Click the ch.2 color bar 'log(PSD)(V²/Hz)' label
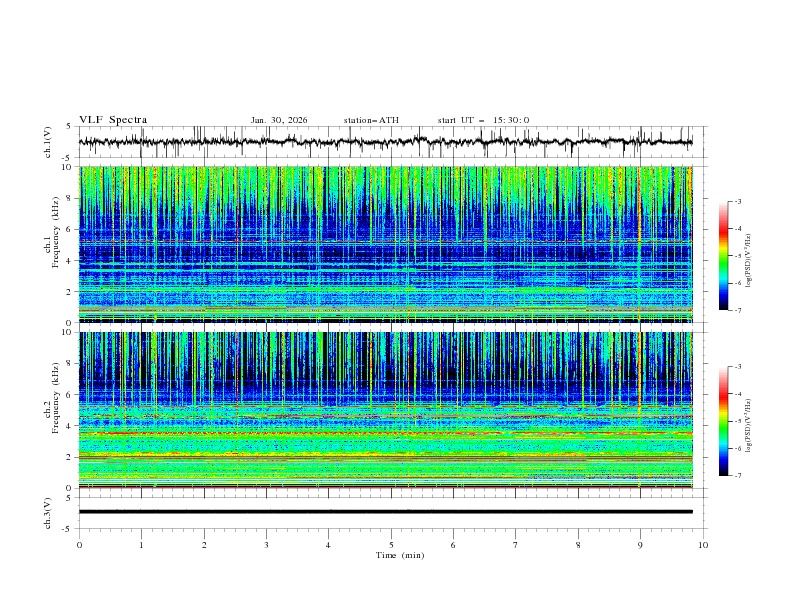Image resolution: width=792 pixels, height=612 pixels. pos(749,426)
